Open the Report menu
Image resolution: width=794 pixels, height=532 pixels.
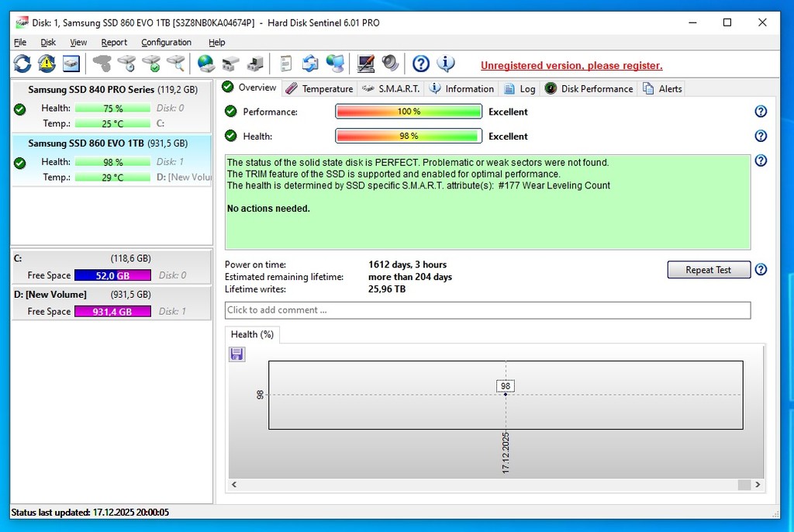pos(114,43)
